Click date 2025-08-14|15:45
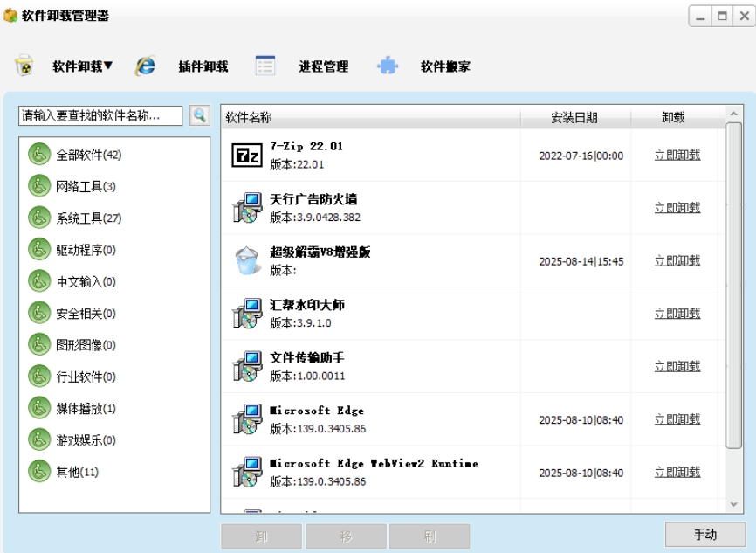Viewport: 756px width, 553px height. coord(581,261)
